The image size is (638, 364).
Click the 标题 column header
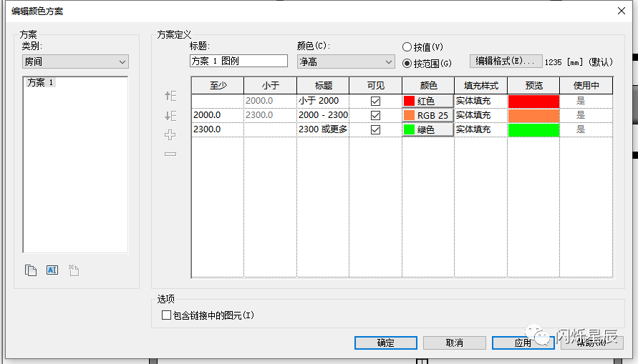(323, 85)
